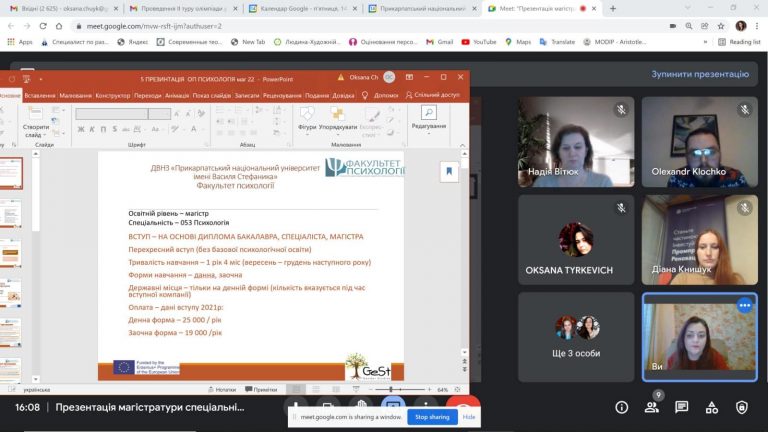
Task: Click muted mic icon on Діана Книшук tile
Action: click(743, 207)
